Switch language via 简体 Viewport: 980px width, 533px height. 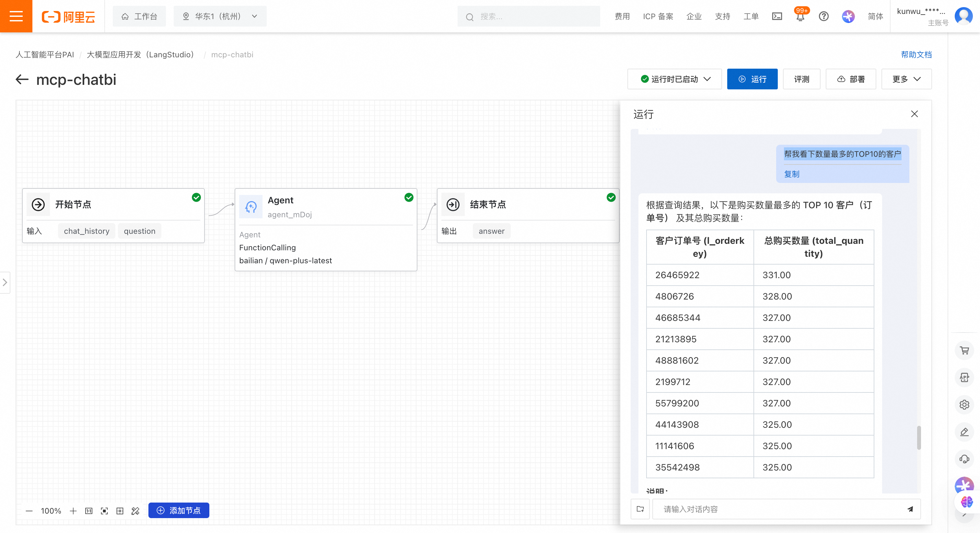[875, 16]
